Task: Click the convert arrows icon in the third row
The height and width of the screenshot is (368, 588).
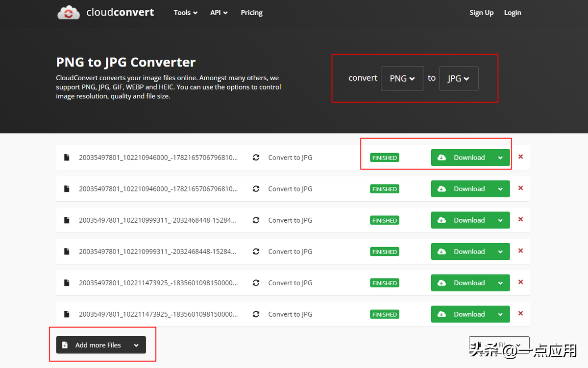Action: click(256, 220)
